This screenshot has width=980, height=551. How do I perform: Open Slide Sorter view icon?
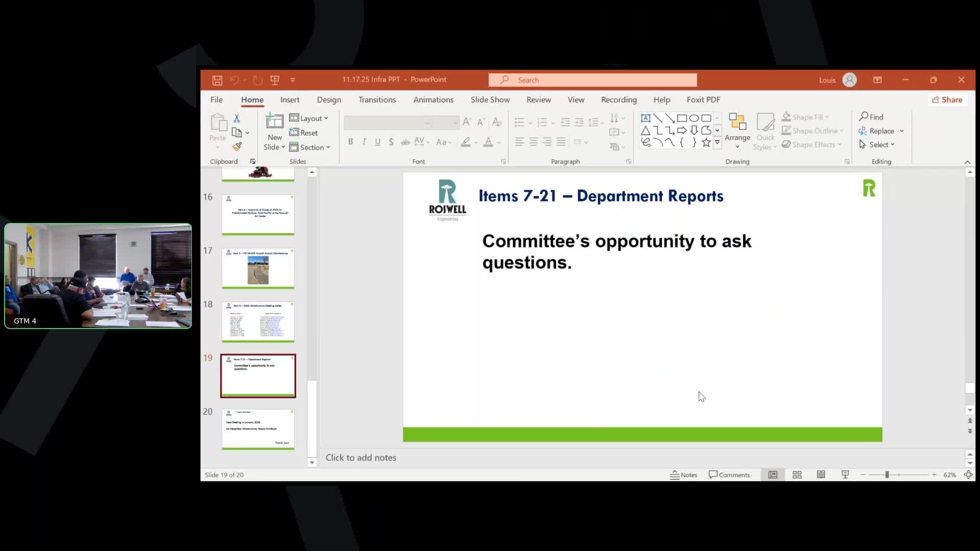[x=797, y=475]
